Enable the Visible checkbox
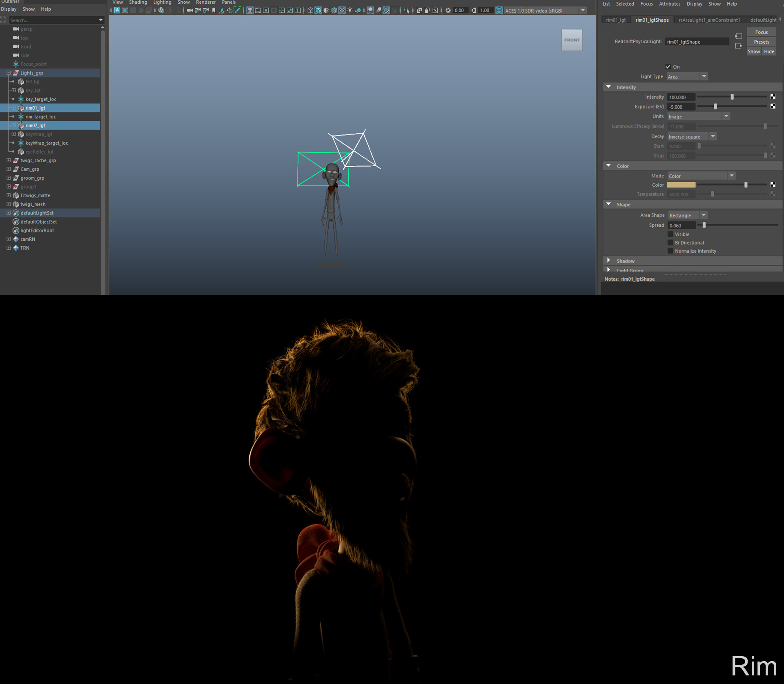 pyautogui.click(x=670, y=234)
